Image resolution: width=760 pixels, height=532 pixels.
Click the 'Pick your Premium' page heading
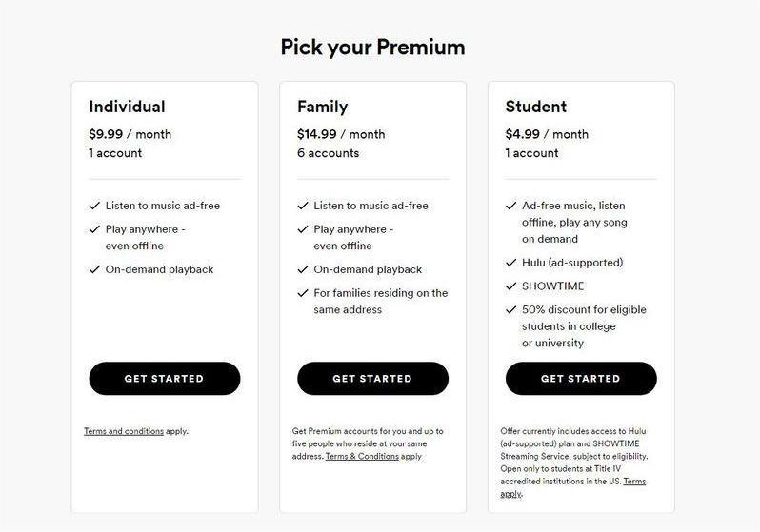point(372,47)
